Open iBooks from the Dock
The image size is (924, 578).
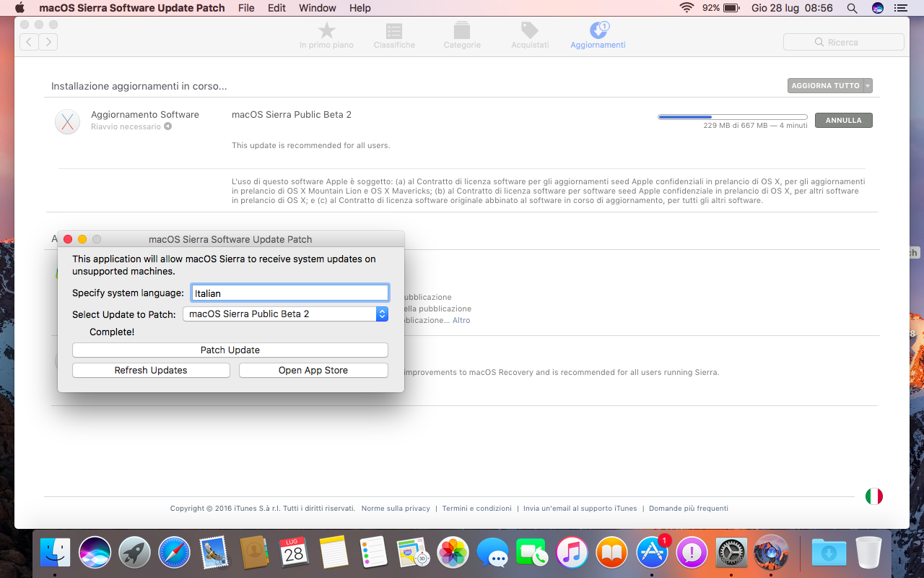tap(612, 553)
